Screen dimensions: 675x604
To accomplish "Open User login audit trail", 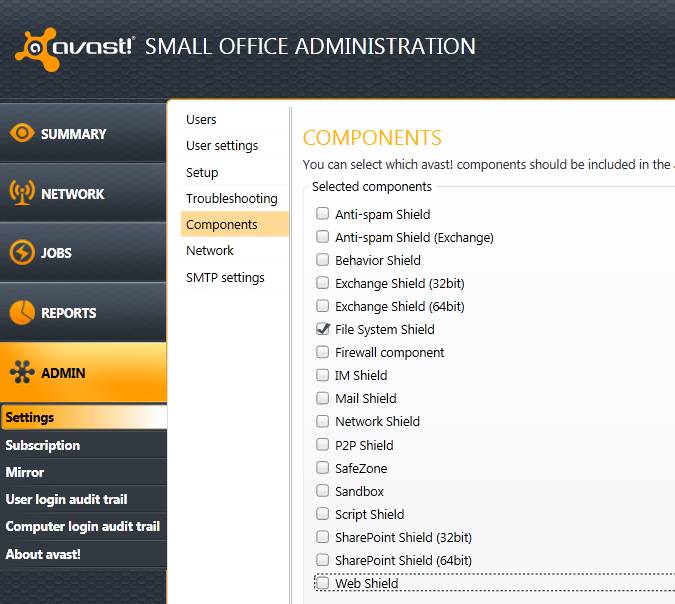I will 83,499.
